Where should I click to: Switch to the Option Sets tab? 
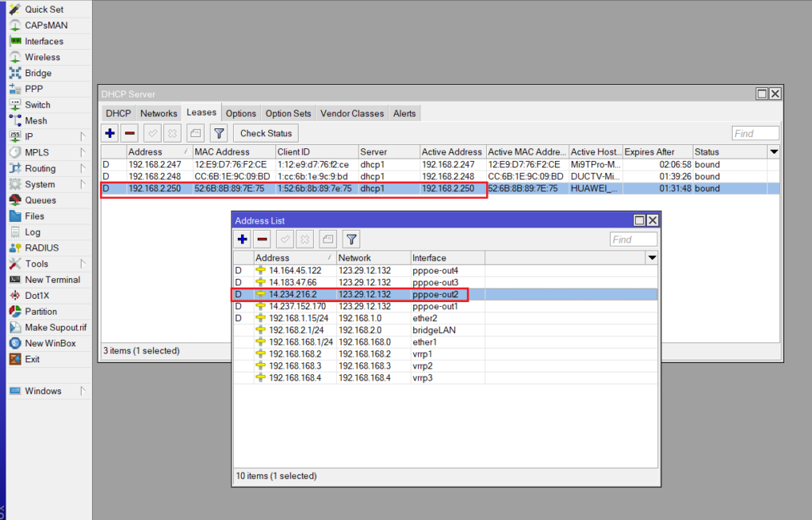[x=289, y=113]
